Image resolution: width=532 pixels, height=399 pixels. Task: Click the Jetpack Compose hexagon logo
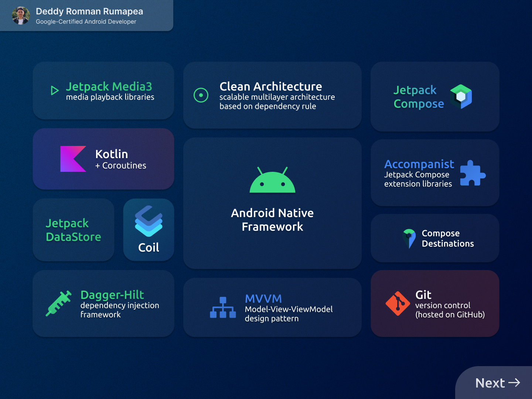[x=461, y=96]
